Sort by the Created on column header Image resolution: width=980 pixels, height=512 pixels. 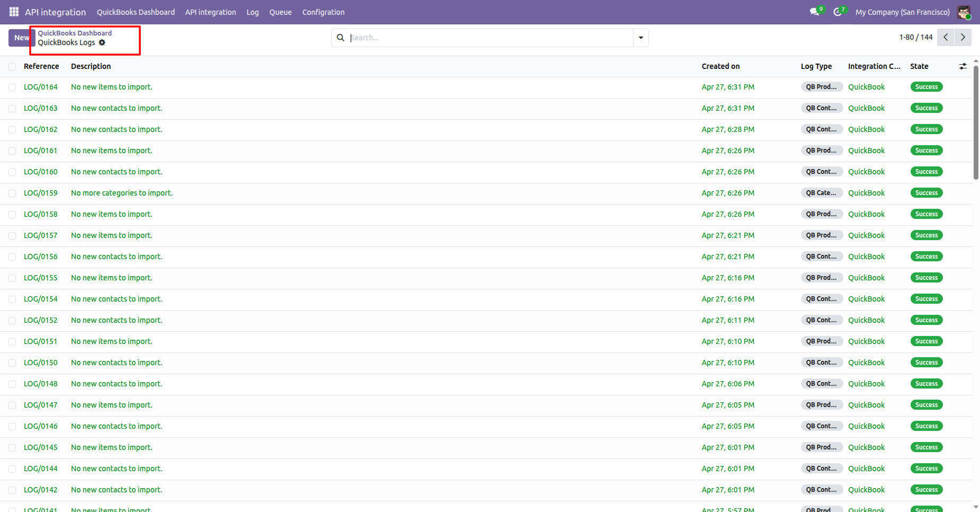[720, 66]
